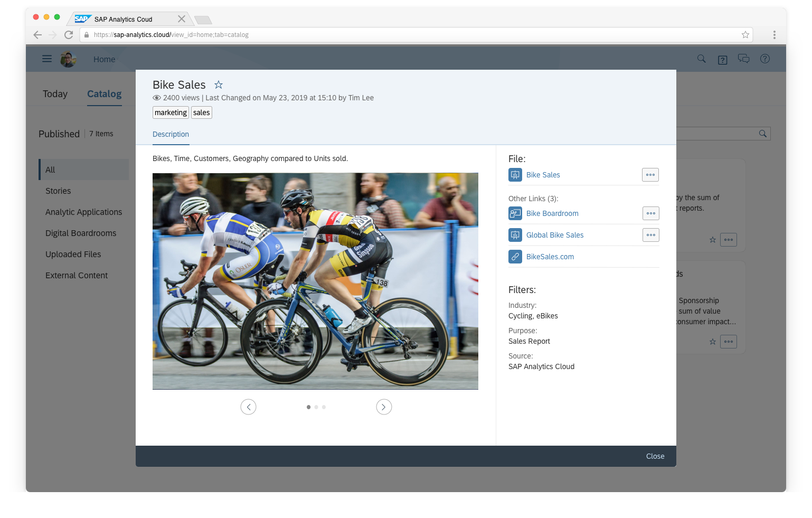Open the Global Bike Sales link
Viewport: 812px width, 518px height.
tap(555, 235)
